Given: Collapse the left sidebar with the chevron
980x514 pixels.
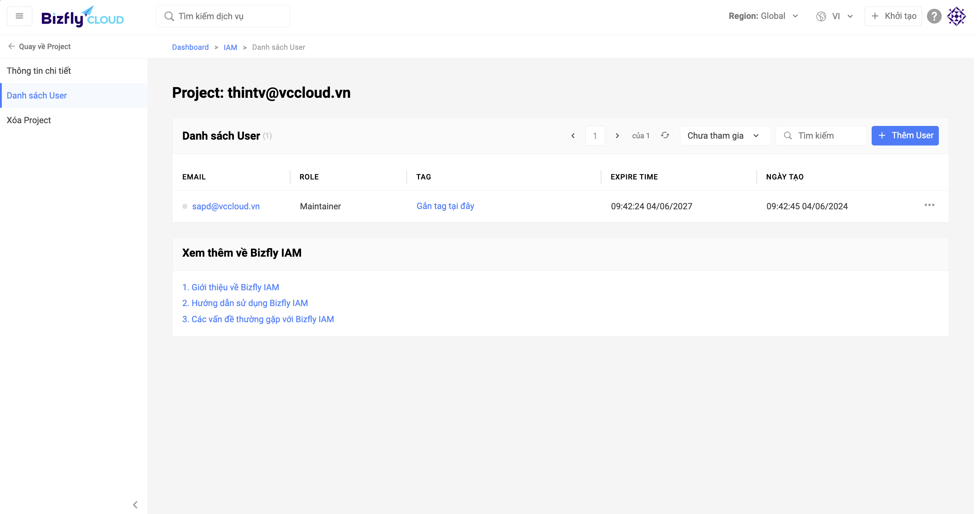Looking at the screenshot, I should pyautogui.click(x=135, y=505).
